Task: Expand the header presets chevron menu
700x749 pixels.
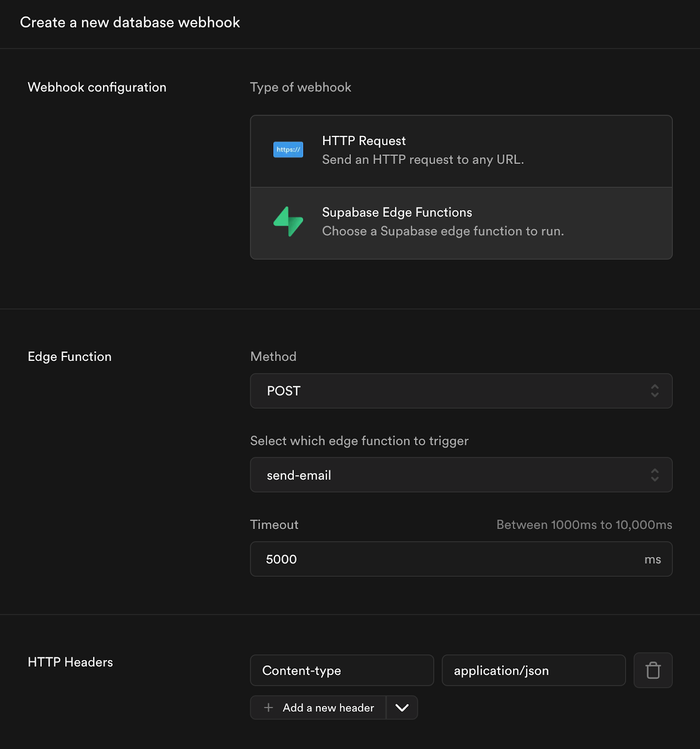Action: coord(402,707)
